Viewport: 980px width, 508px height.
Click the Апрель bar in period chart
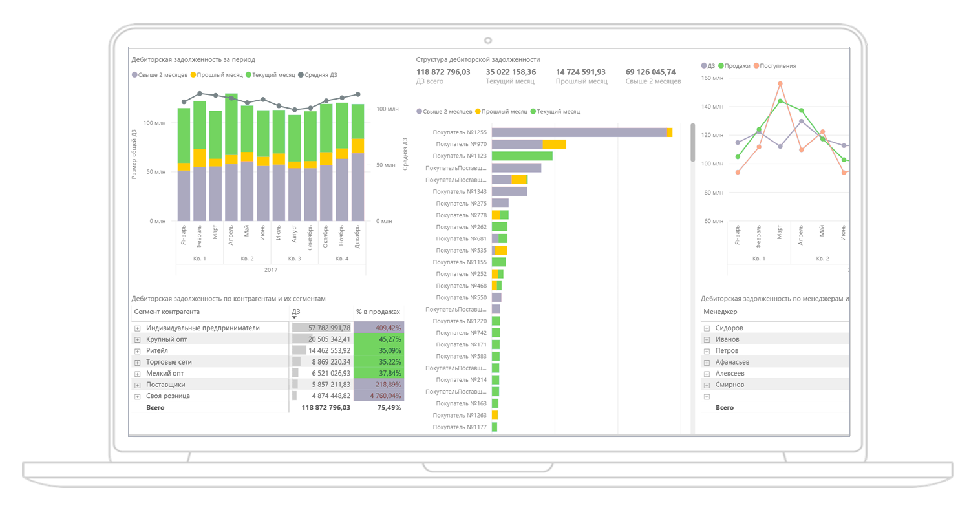tap(231, 157)
